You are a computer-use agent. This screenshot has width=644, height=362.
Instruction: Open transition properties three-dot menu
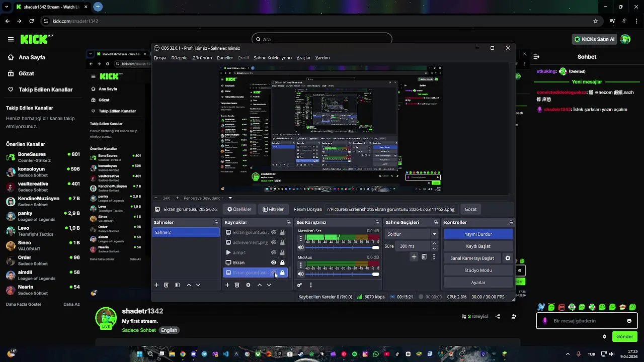click(x=434, y=257)
